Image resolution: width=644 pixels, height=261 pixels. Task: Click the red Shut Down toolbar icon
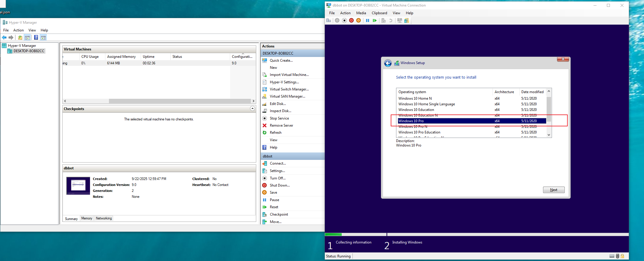tap(351, 20)
